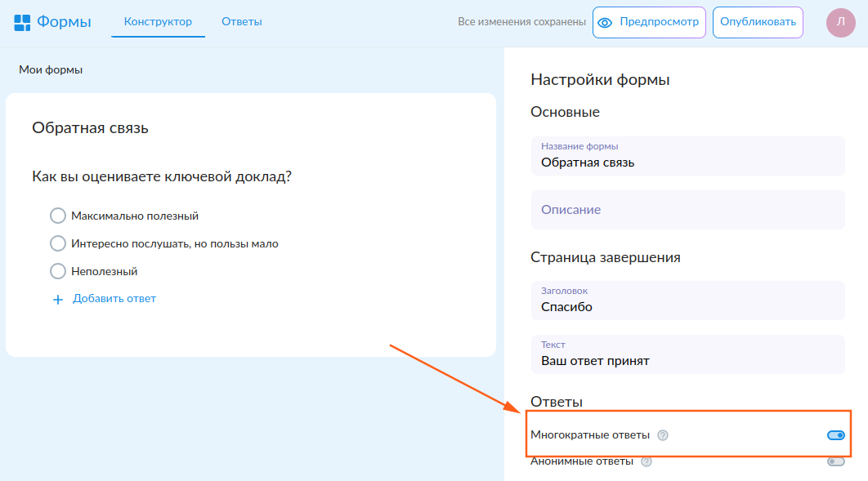The height and width of the screenshot is (481, 868).
Task: Enable the Анонимные ответы toggle
Action: [836, 461]
